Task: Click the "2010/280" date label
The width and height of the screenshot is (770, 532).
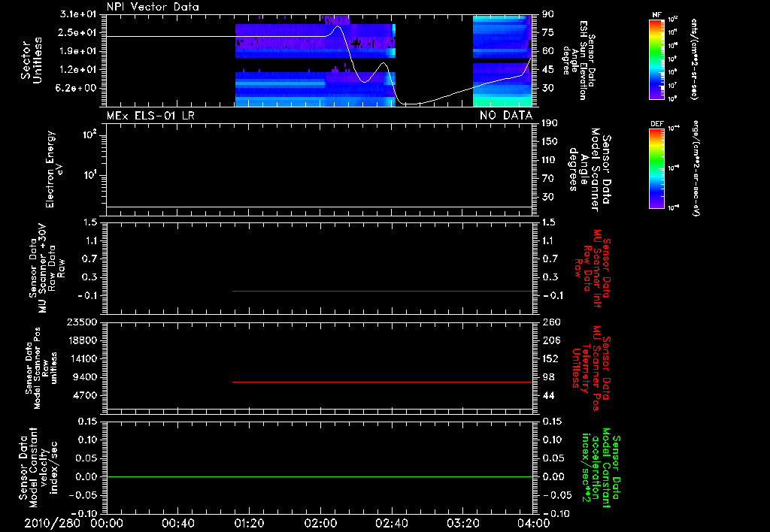Action: pyautogui.click(x=53, y=523)
